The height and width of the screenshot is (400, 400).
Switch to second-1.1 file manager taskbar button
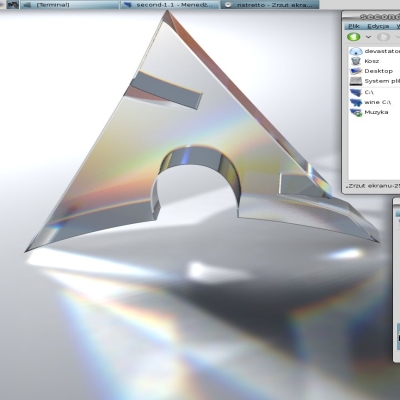coord(170,5)
